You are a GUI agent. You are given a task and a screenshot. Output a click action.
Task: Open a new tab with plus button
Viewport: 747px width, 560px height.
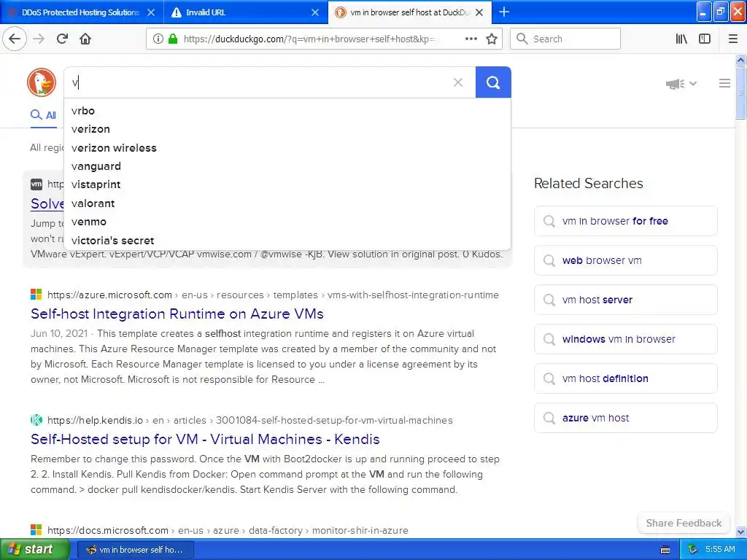pos(504,12)
